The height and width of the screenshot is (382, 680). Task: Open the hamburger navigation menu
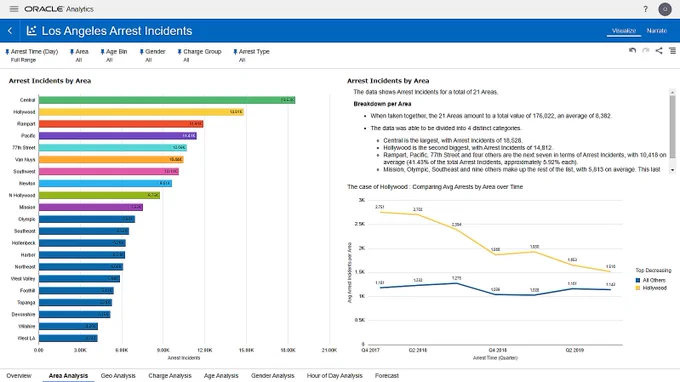click(x=14, y=9)
